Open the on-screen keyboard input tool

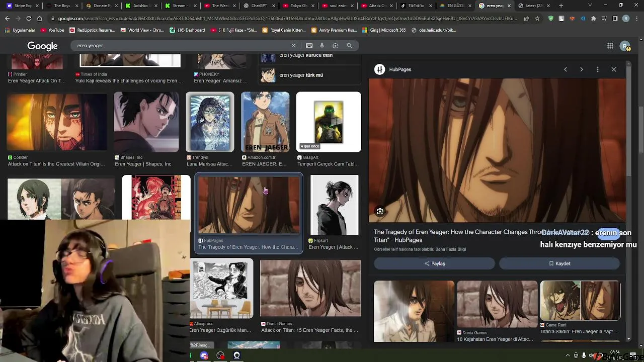click(309, 46)
